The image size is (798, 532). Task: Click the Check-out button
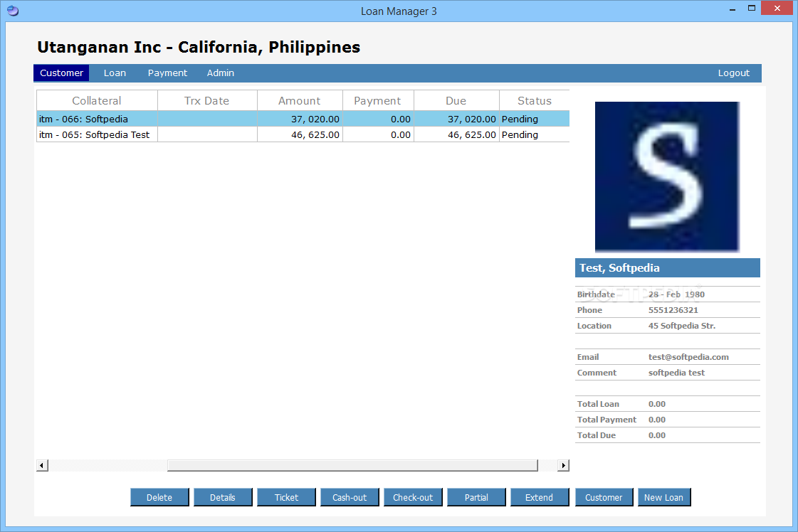point(413,497)
